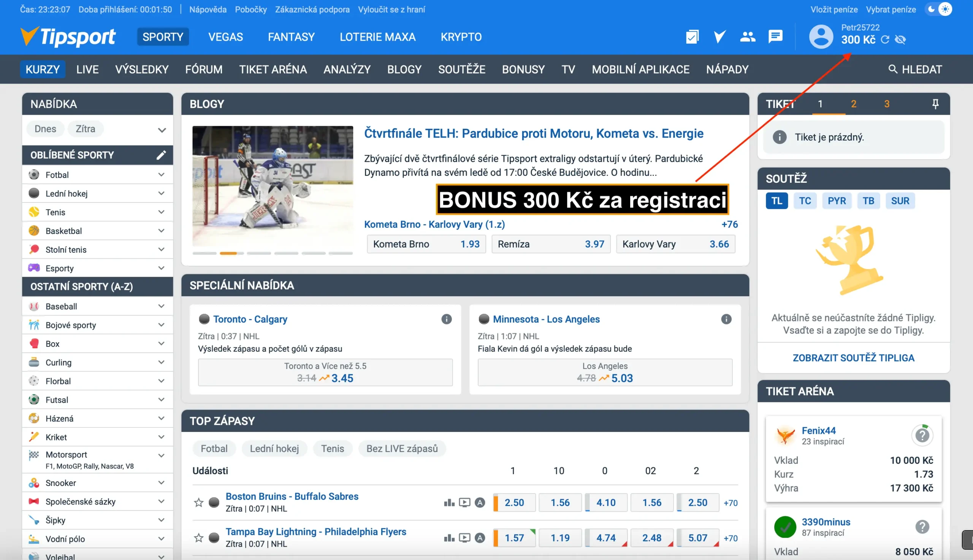Viewport: 973px width, 560px height.
Task: Filter top matches by Fotbal
Action: pyautogui.click(x=214, y=448)
